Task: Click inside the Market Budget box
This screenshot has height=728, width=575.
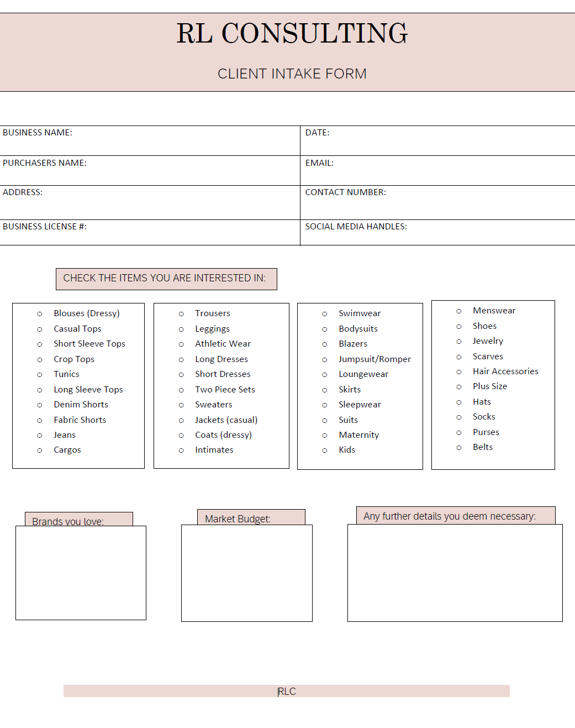Action: [x=247, y=573]
